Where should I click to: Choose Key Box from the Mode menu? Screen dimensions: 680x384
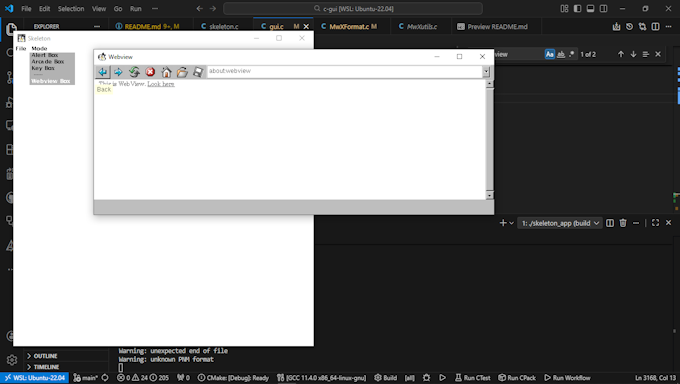[x=43, y=68]
